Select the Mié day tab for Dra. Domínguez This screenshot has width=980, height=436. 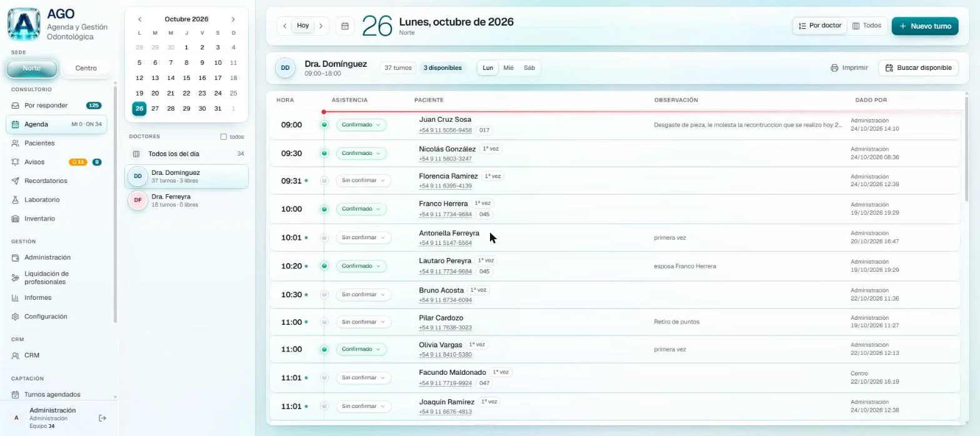(x=508, y=68)
